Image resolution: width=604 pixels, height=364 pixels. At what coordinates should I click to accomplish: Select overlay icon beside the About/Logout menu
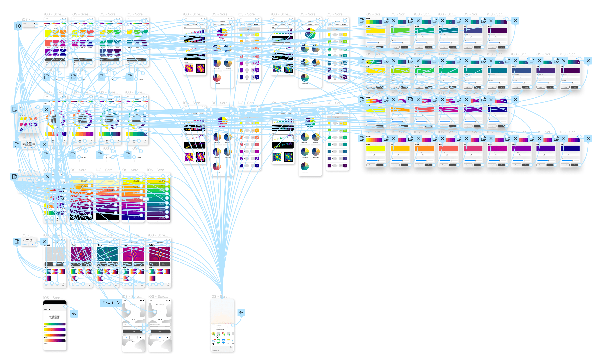click(x=18, y=25)
